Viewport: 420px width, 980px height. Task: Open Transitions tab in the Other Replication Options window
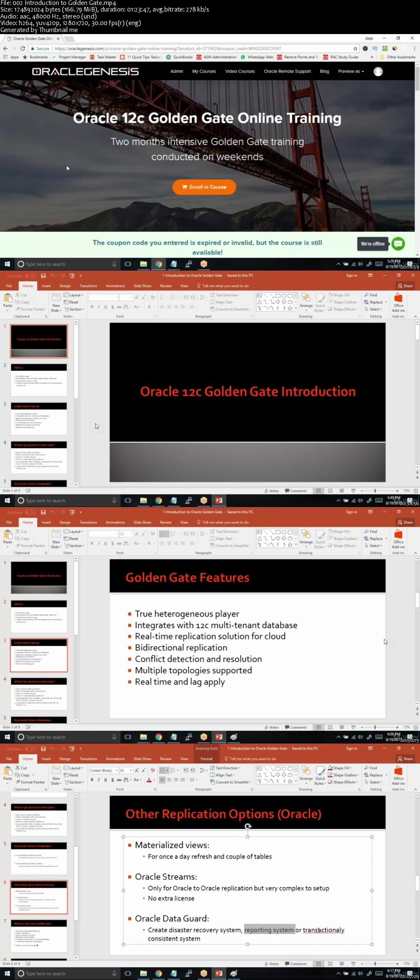pyautogui.click(x=88, y=759)
